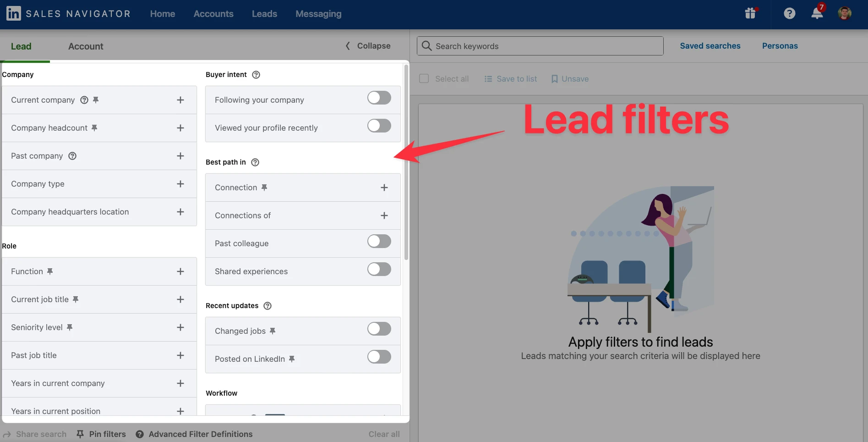Switch to the Lead tab
This screenshot has height=442, width=868.
pos(21,46)
